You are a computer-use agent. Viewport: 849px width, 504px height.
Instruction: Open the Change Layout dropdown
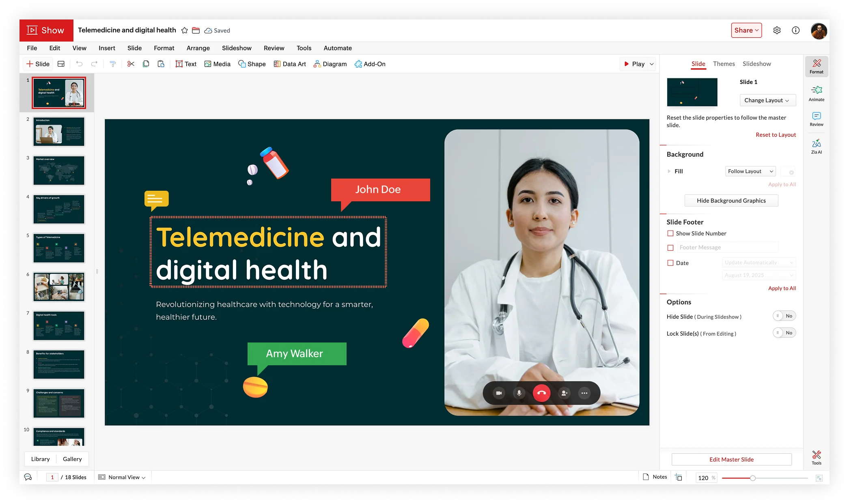(x=767, y=100)
